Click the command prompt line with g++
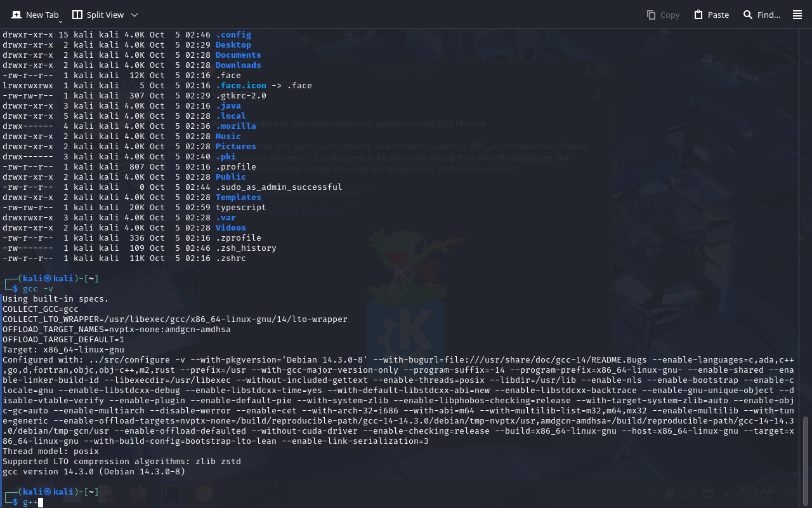 pyautogui.click(x=30, y=502)
